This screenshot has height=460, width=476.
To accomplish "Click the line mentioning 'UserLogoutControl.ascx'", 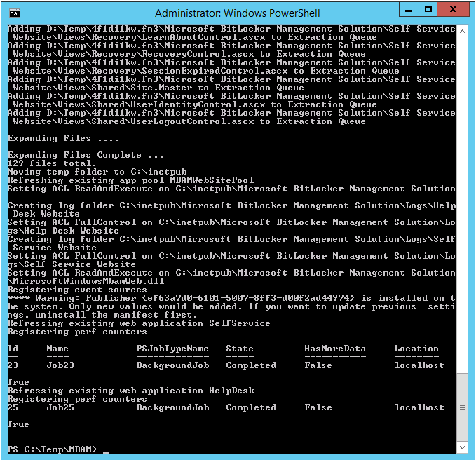I will tap(189, 121).
